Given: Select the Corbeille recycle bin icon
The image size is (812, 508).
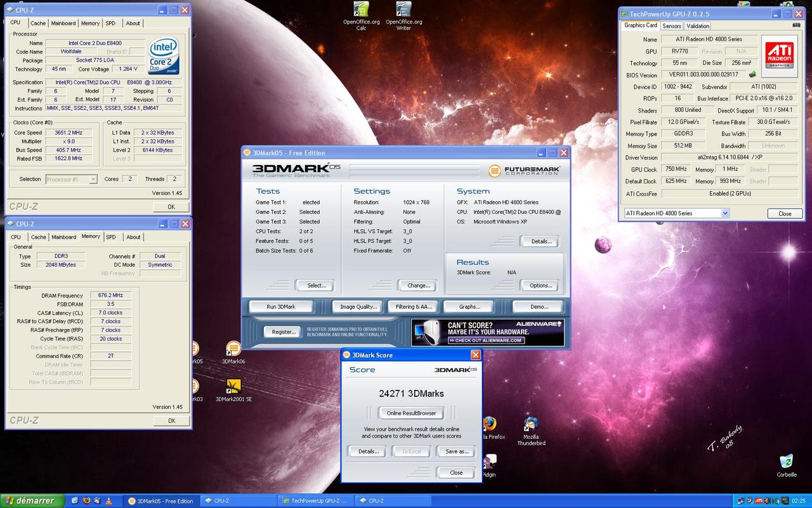Looking at the screenshot, I should [787, 462].
